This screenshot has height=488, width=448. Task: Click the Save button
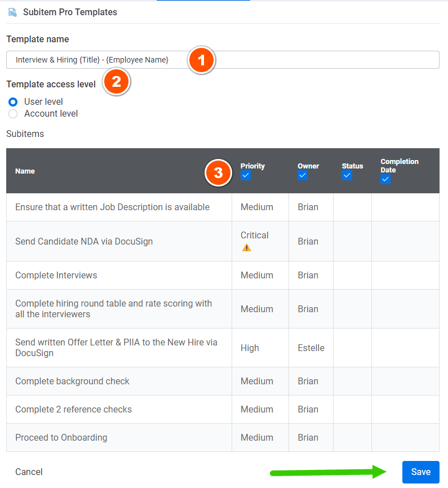tap(420, 472)
